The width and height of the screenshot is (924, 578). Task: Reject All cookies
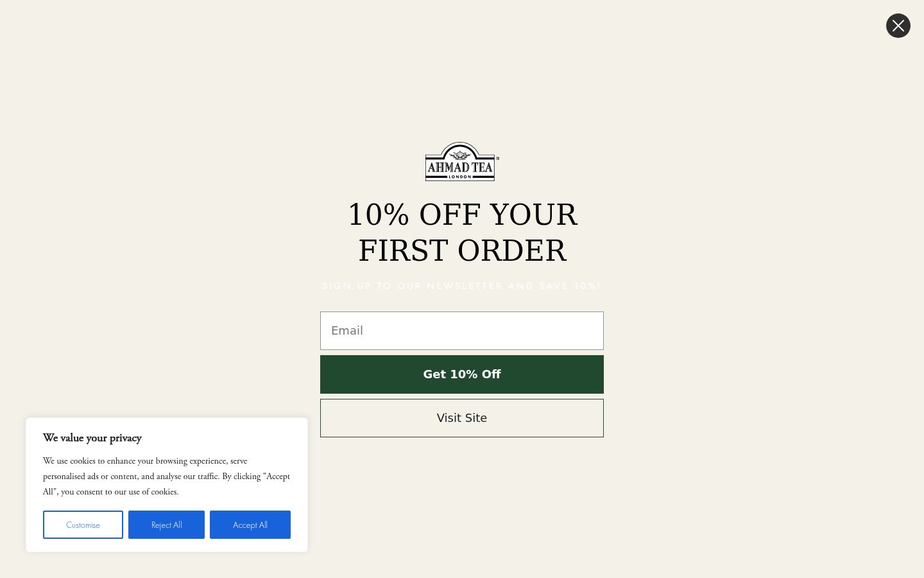[166, 525]
